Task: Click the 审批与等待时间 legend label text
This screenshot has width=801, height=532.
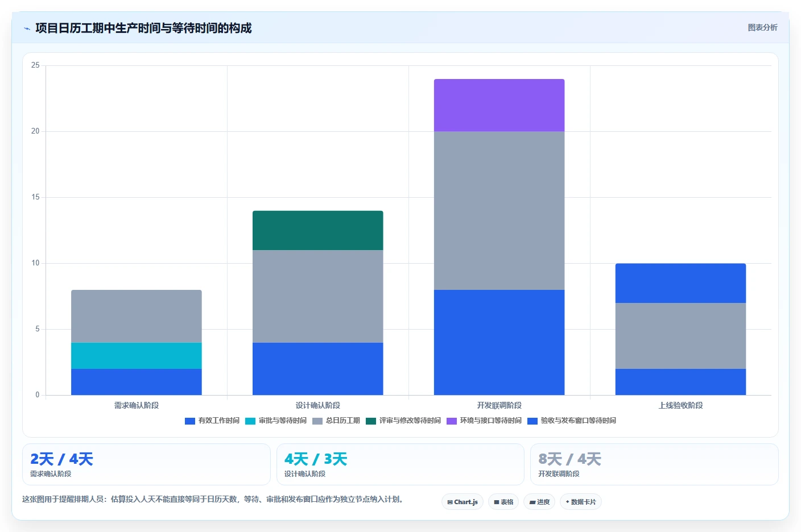Action: pos(283,421)
